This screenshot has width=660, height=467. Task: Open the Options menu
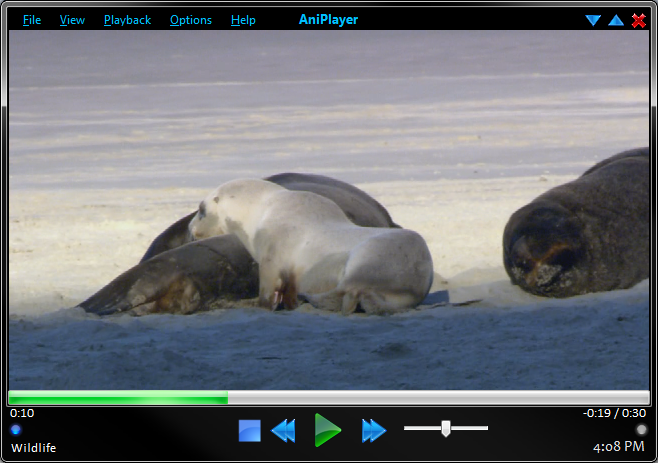(190, 20)
